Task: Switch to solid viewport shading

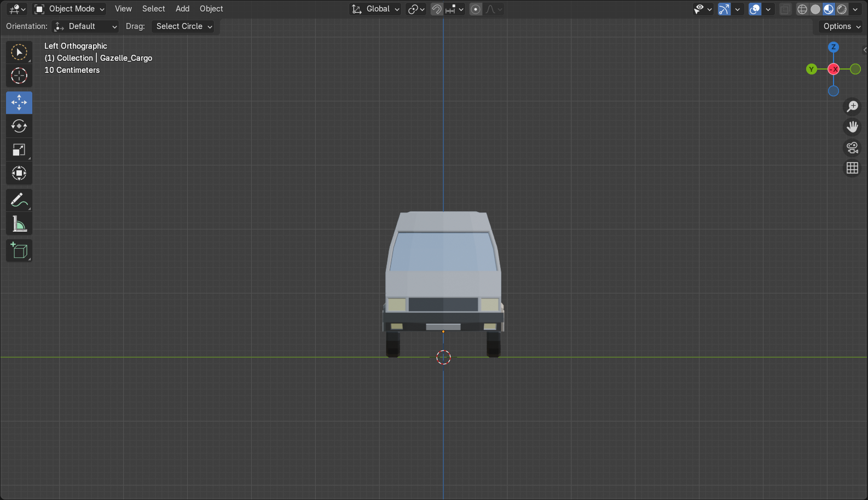Action: pos(815,9)
